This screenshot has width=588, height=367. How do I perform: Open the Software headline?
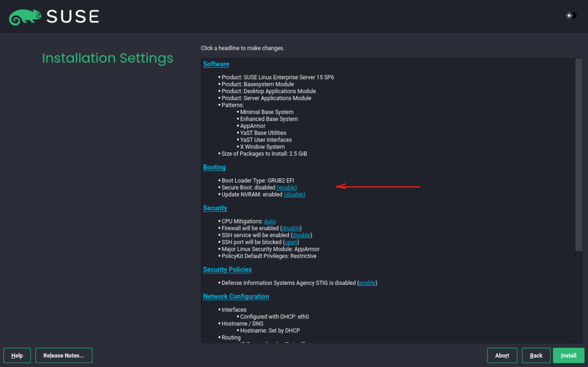[216, 64]
